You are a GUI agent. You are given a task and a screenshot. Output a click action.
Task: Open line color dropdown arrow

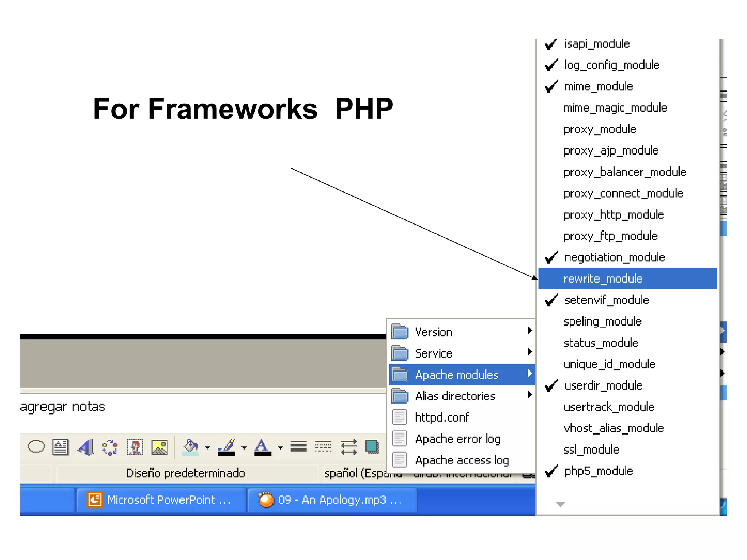tap(244, 447)
